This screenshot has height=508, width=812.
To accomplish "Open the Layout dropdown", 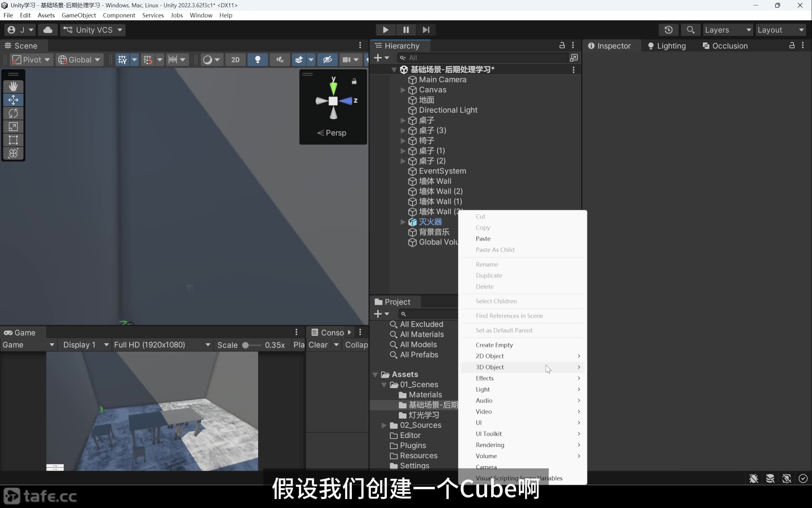I will [781, 30].
